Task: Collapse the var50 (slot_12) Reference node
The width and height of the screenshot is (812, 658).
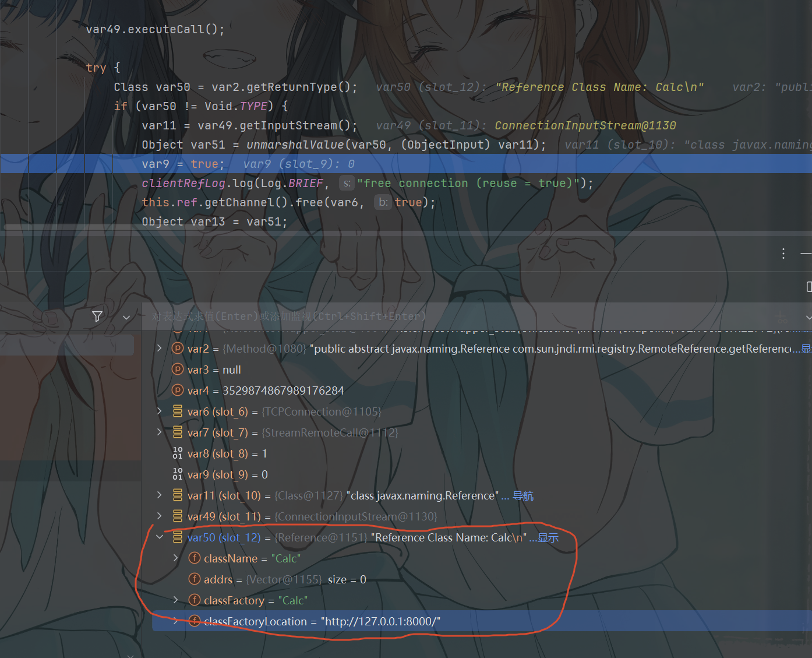Action: tap(160, 537)
